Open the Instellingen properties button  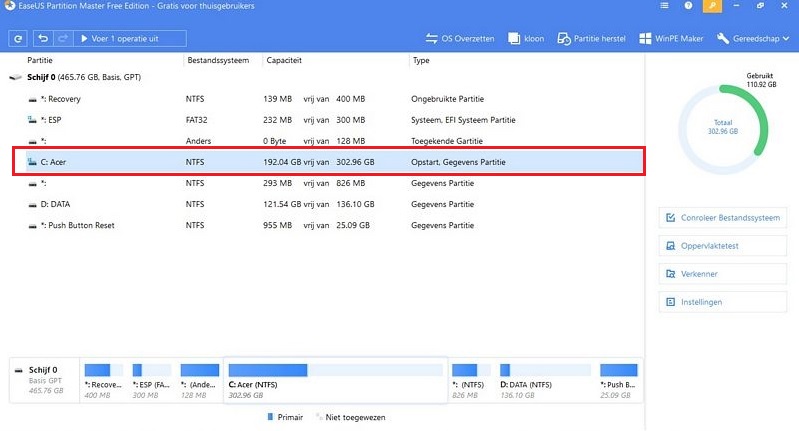click(x=723, y=302)
